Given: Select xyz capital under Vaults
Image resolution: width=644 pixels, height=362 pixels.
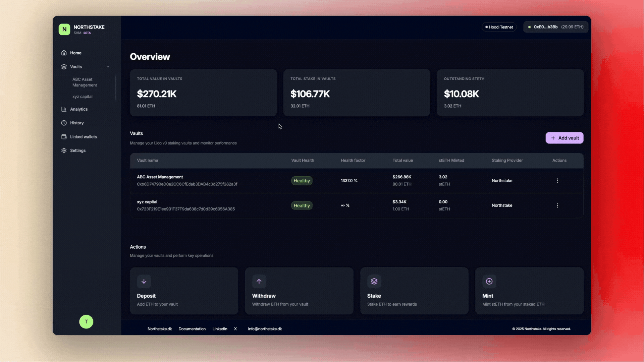Looking at the screenshot, I should click(83, 97).
